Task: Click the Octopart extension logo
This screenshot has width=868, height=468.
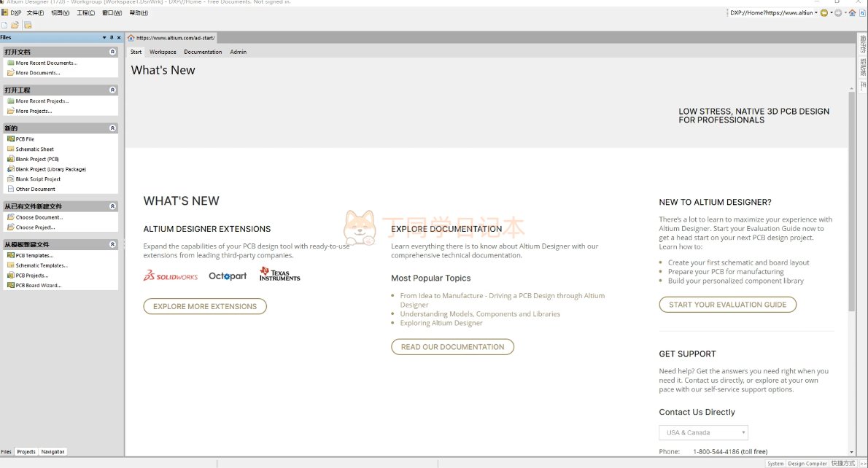Action: pyautogui.click(x=228, y=276)
